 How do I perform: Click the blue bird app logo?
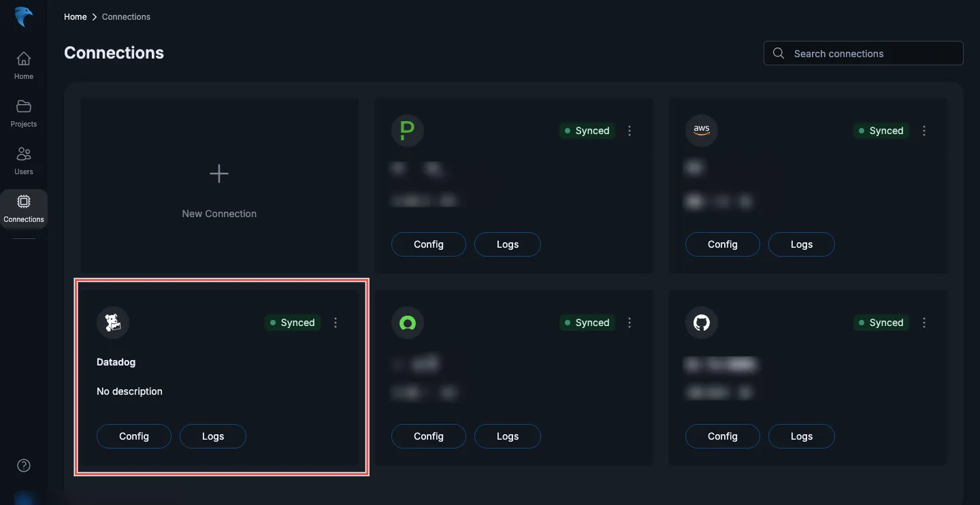point(24,16)
